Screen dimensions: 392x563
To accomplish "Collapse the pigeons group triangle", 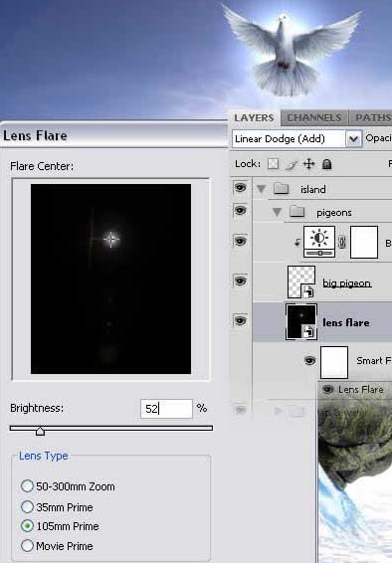I will [277, 212].
